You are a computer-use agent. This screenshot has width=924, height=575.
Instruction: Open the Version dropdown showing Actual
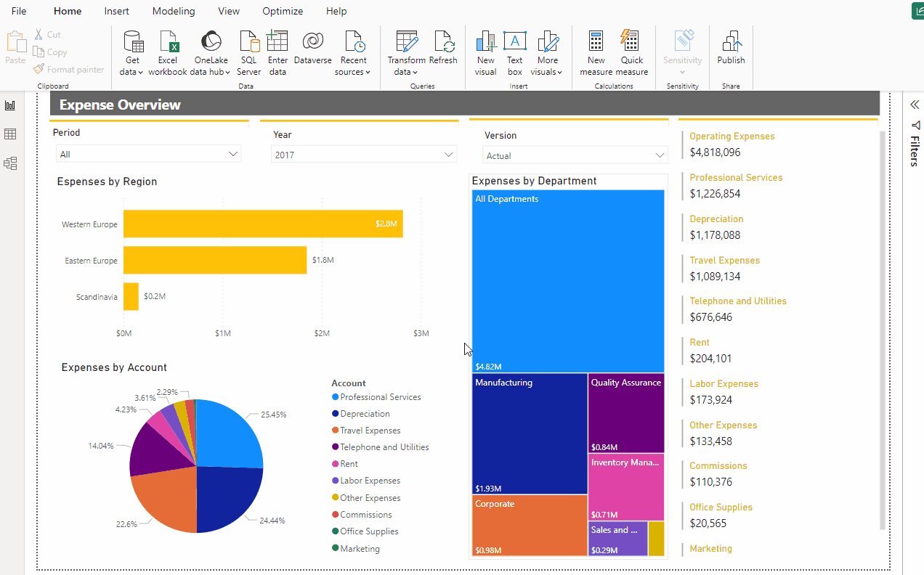[660, 155]
